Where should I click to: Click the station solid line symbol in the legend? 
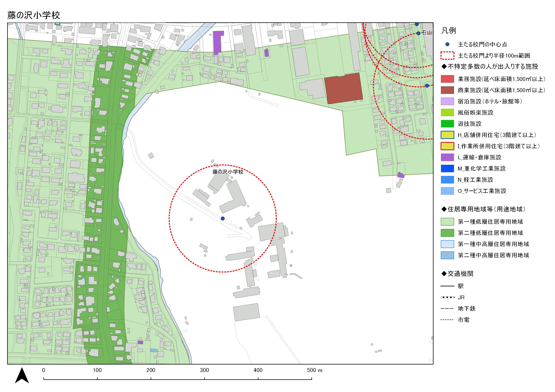[447, 286]
